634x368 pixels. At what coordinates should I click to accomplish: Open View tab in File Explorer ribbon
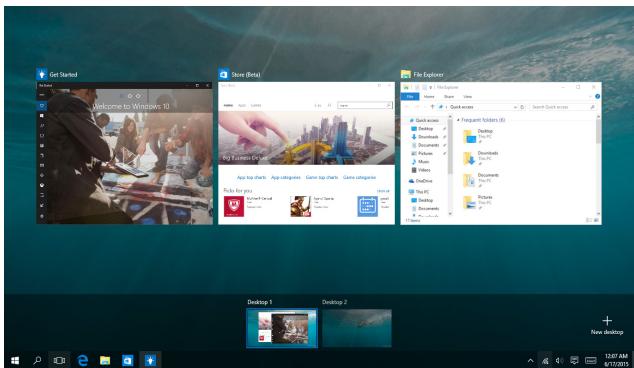coord(467,96)
